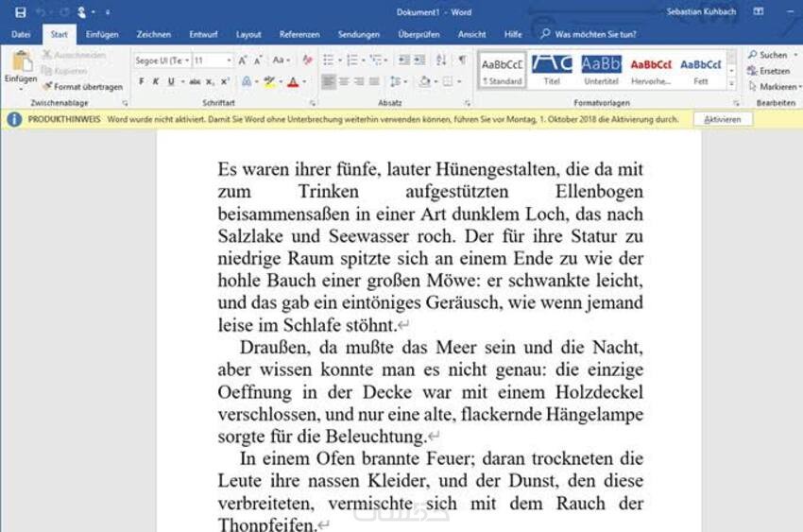The height and width of the screenshot is (532, 803).
Task: Open the font color dropdown arrow
Action: [x=304, y=81]
